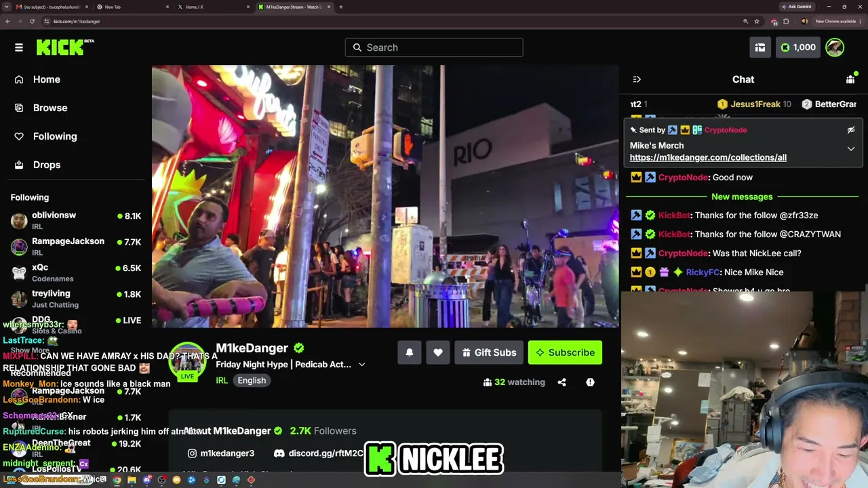Hide the pinned Mike's Merch message
Viewport: 868px width, 488px height.
(x=851, y=130)
